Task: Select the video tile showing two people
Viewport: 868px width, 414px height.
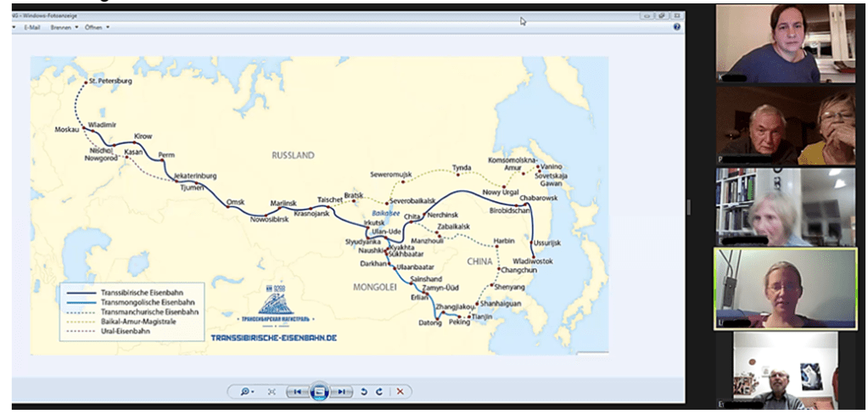Action: (785, 126)
